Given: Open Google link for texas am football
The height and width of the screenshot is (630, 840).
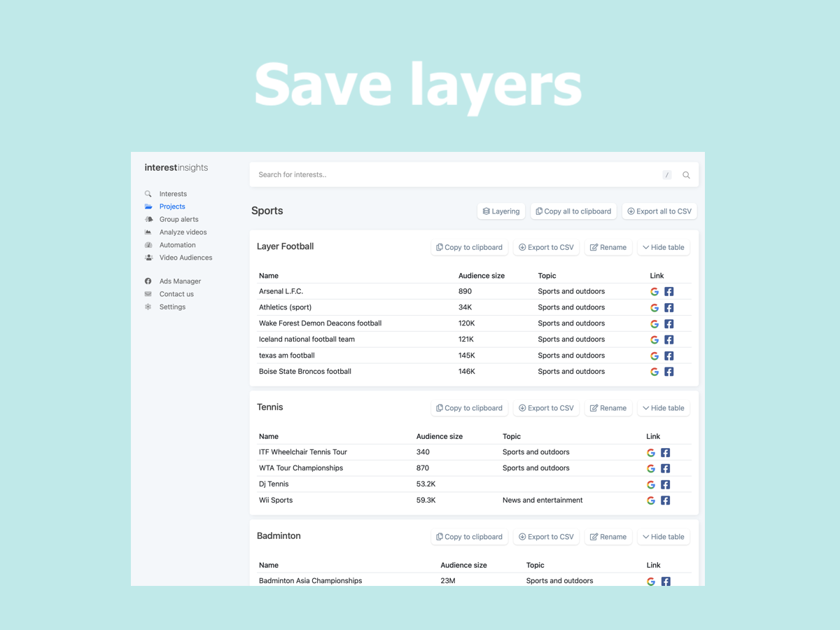Looking at the screenshot, I should click(654, 356).
